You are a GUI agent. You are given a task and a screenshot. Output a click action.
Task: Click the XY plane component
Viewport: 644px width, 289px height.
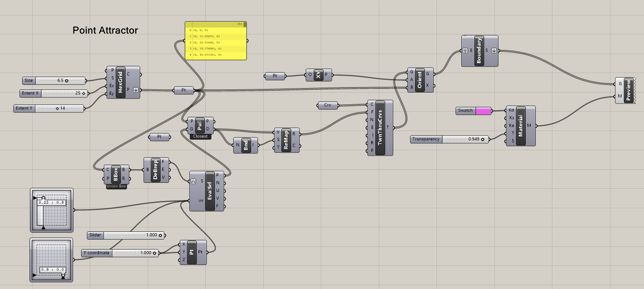pos(319,76)
